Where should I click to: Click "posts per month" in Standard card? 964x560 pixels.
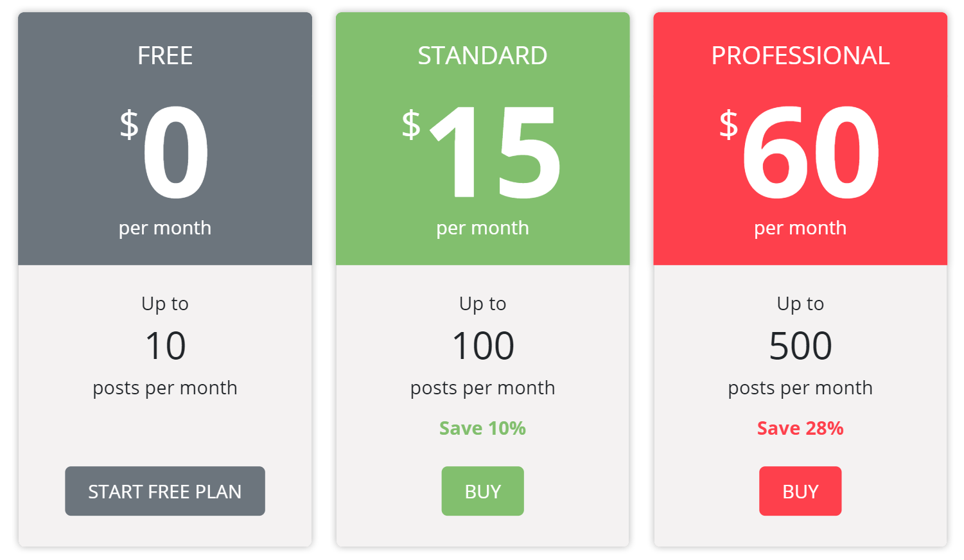coord(482,388)
